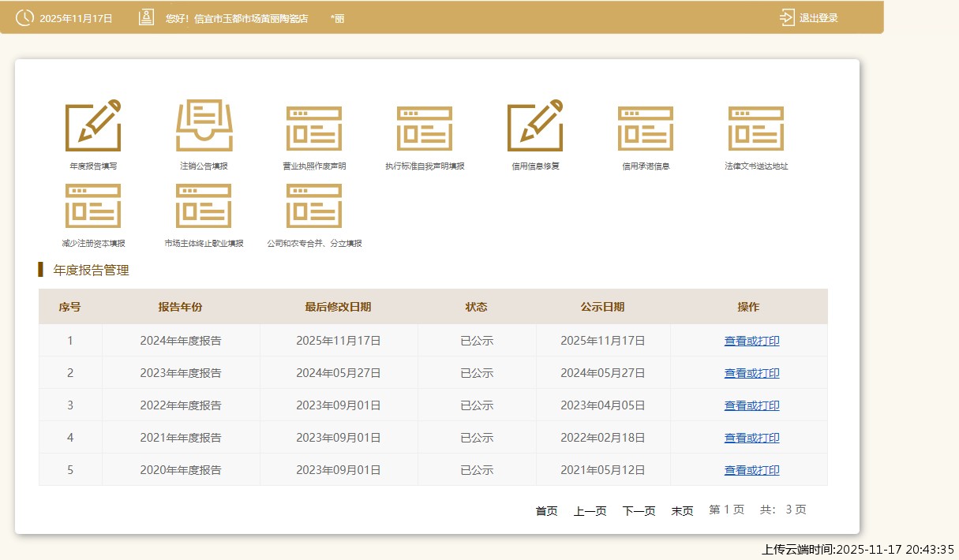Select 减少注册资本填报 icon
The height and width of the screenshot is (560, 959).
click(x=93, y=206)
